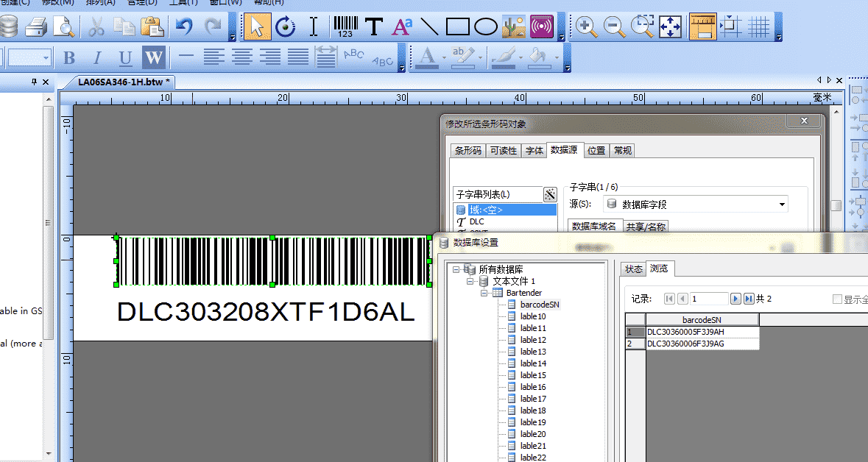
Task: Click the Copy icon in toolbar
Action: [x=124, y=26]
